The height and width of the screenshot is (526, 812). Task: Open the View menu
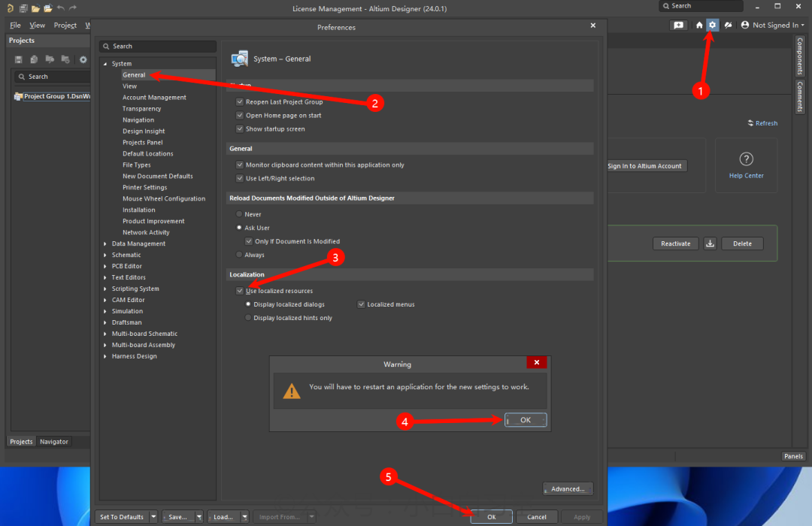coord(38,25)
